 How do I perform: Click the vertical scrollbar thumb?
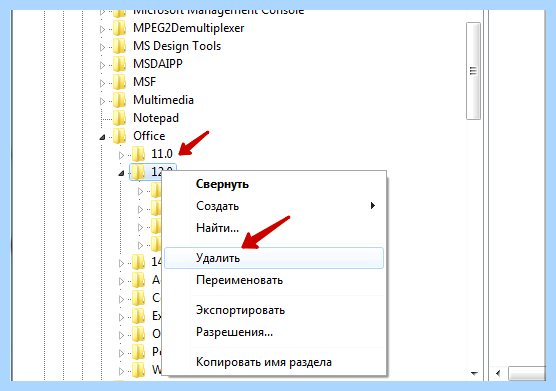pos(473,71)
